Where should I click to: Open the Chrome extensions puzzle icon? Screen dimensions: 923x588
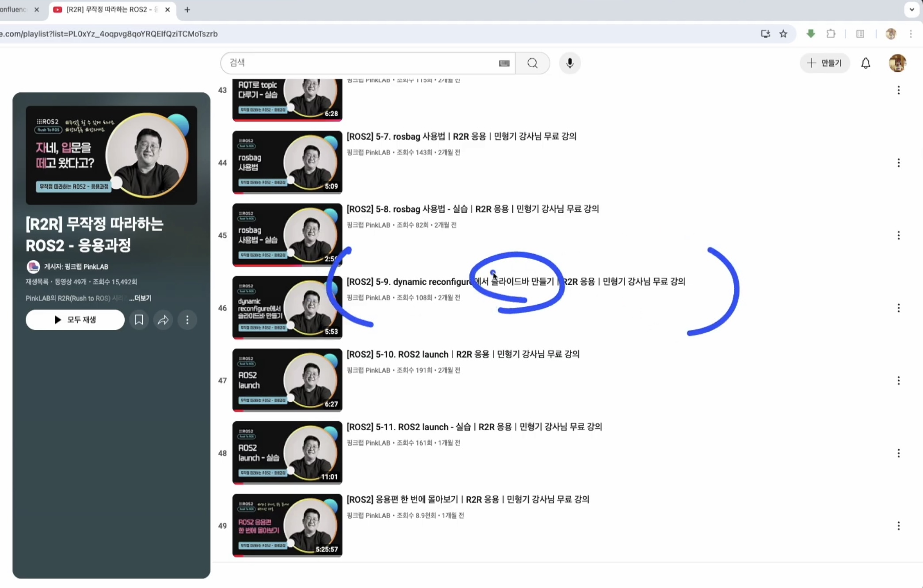click(831, 34)
